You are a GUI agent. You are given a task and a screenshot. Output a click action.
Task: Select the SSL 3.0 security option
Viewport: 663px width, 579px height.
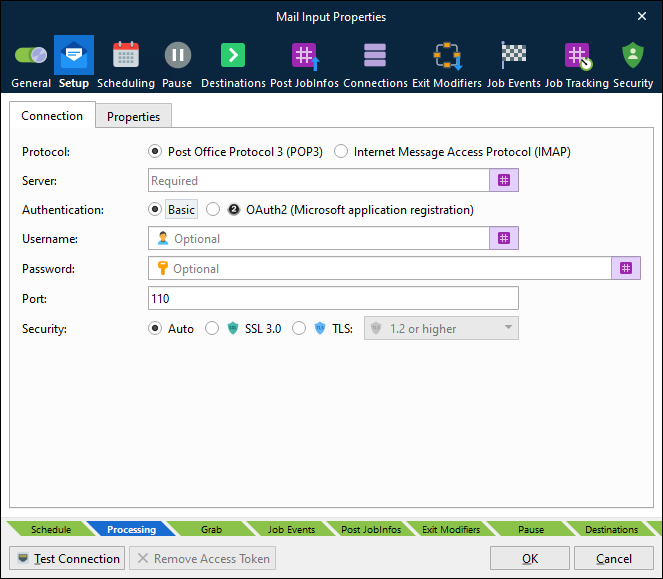tap(212, 329)
